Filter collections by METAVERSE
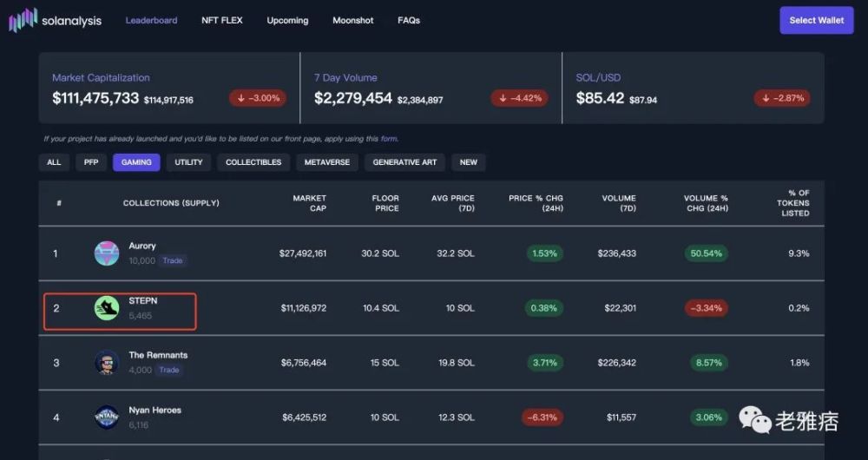This screenshot has width=868, height=460. pos(327,162)
